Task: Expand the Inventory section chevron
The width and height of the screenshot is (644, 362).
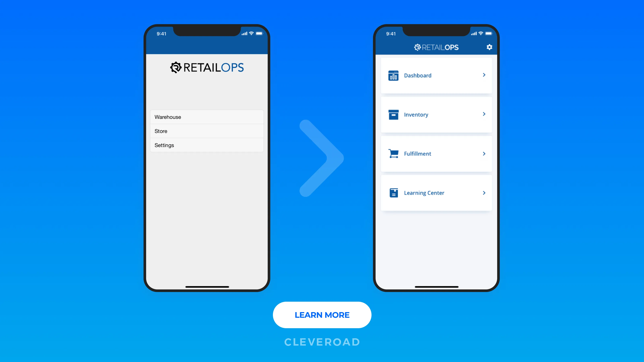Action: pos(484,114)
